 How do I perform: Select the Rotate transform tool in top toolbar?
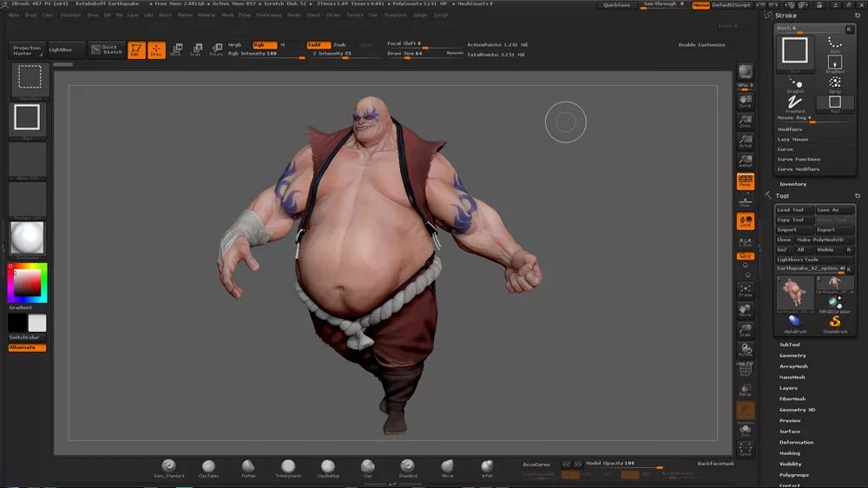[216, 49]
